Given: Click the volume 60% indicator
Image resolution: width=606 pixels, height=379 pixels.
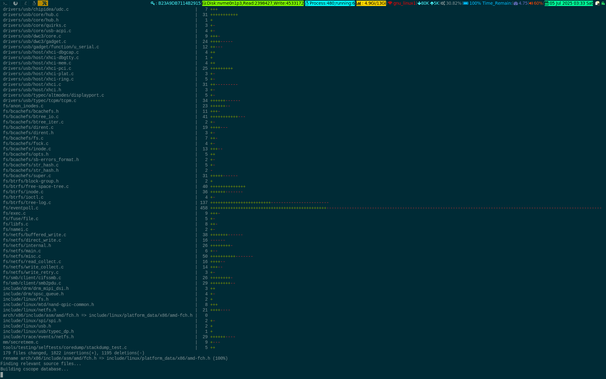Looking at the screenshot, I should (536, 3).
